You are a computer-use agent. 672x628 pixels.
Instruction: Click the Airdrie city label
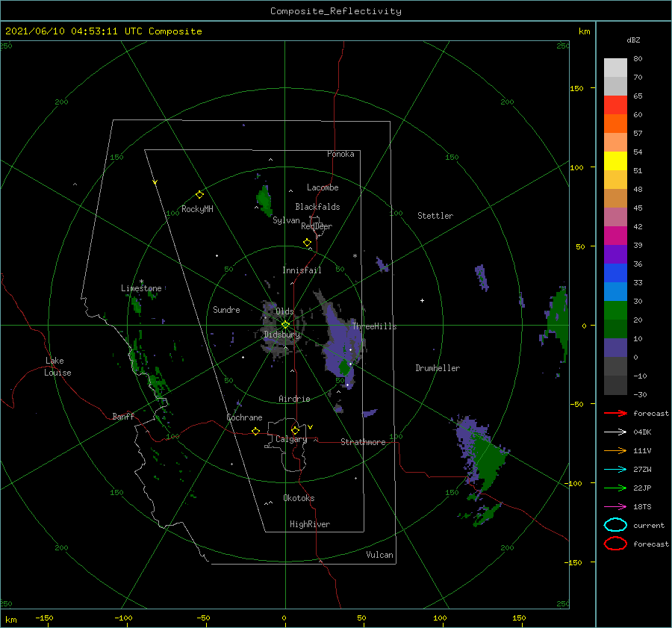(294, 399)
